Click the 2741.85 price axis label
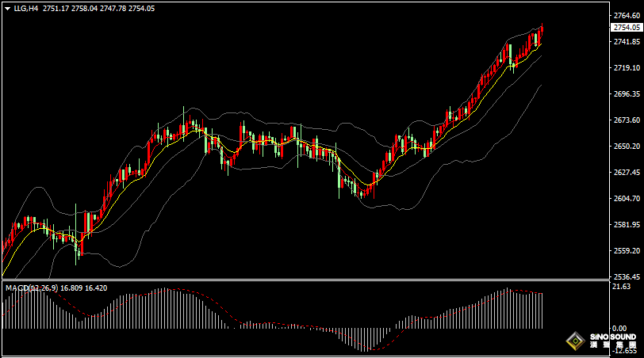 [627, 42]
